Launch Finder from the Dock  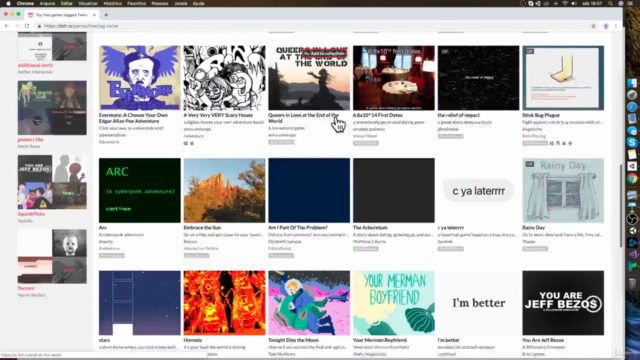coord(632,83)
